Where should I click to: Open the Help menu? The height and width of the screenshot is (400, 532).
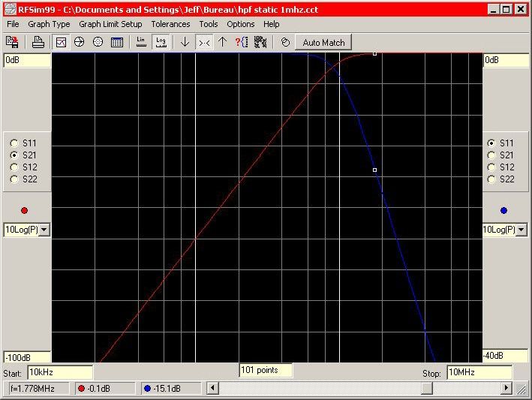click(272, 24)
